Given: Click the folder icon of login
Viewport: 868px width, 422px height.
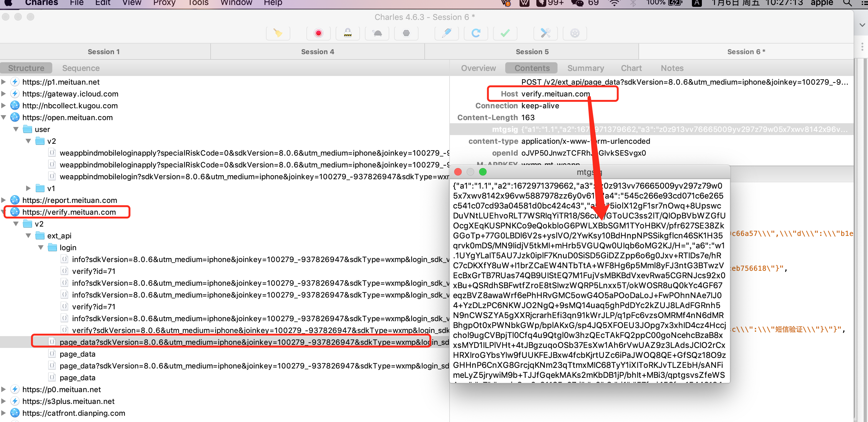Looking at the screenshot, I should coord(52,247).
